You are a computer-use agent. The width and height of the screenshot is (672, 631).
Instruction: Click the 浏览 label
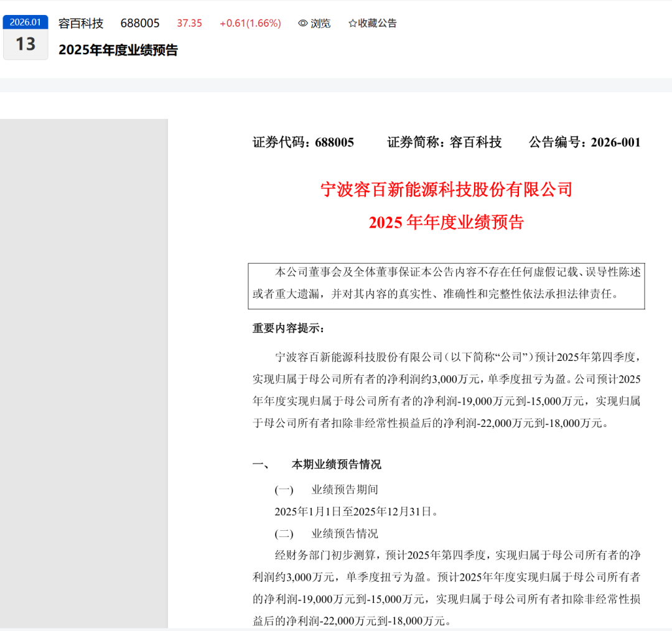(x=320, y=23)
